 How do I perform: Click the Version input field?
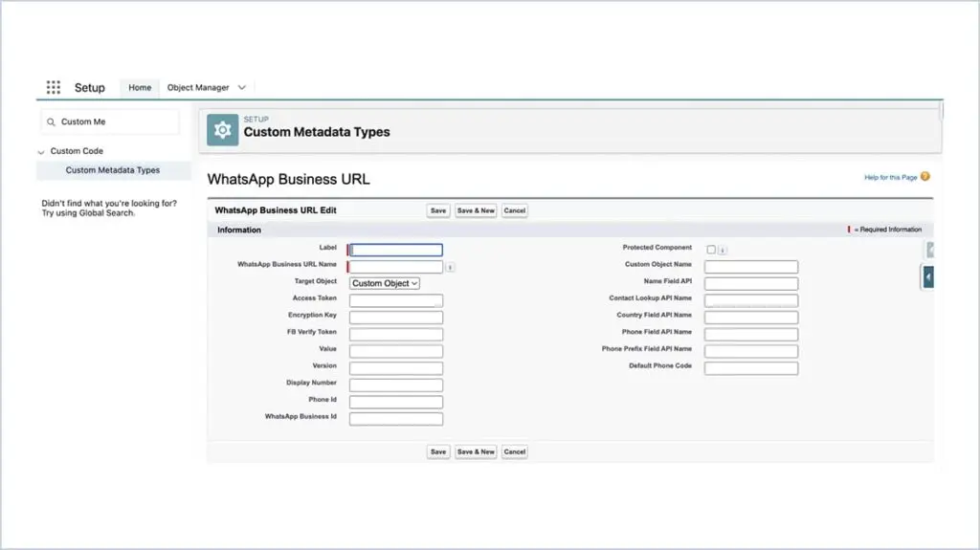tap(395, 368)
